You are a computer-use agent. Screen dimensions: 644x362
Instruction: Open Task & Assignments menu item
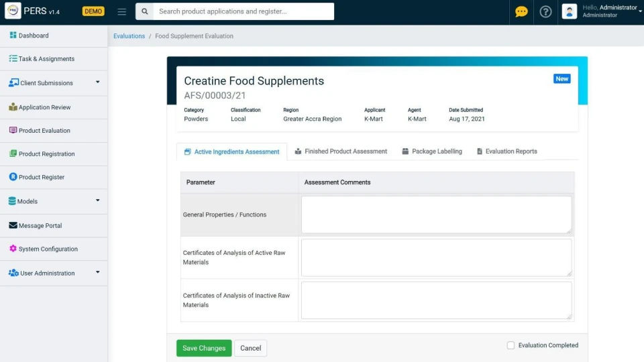(54, 59)
